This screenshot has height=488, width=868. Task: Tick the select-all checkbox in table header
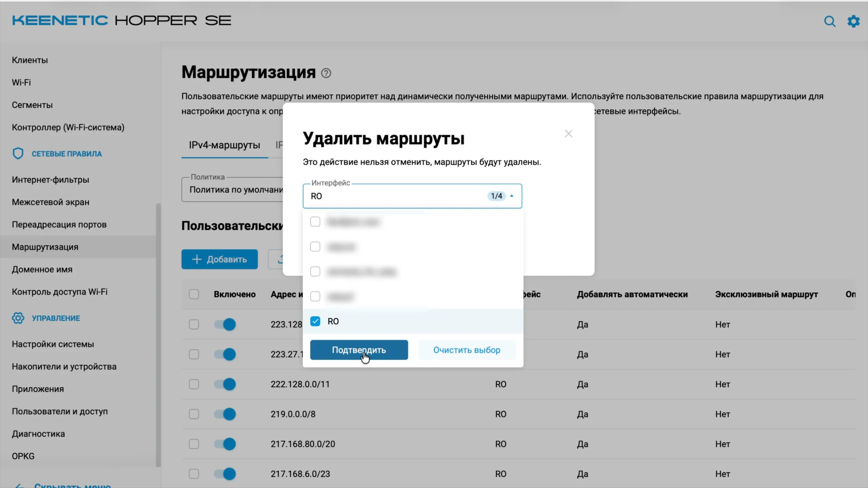pos(194,294)
